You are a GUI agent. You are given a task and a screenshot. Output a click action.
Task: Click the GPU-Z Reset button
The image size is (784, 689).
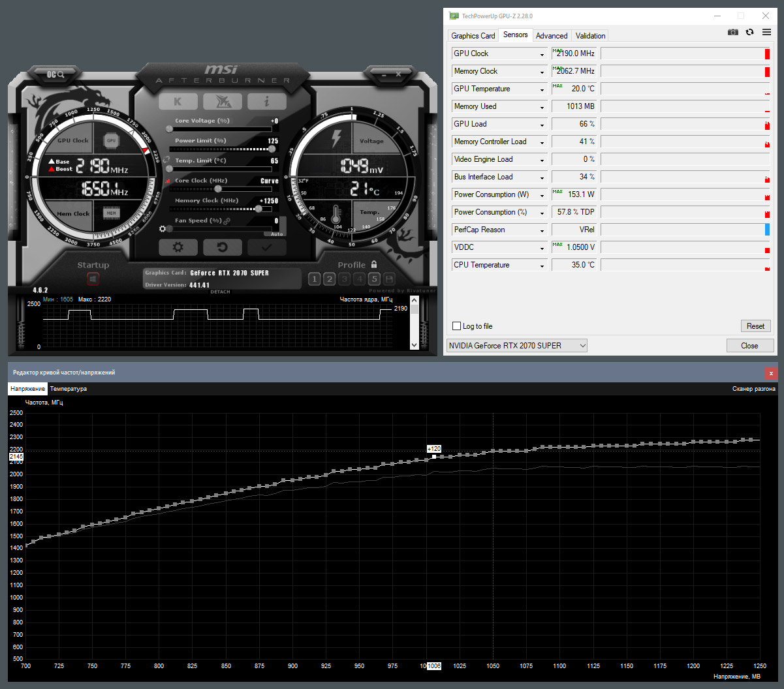click(756, 326)
